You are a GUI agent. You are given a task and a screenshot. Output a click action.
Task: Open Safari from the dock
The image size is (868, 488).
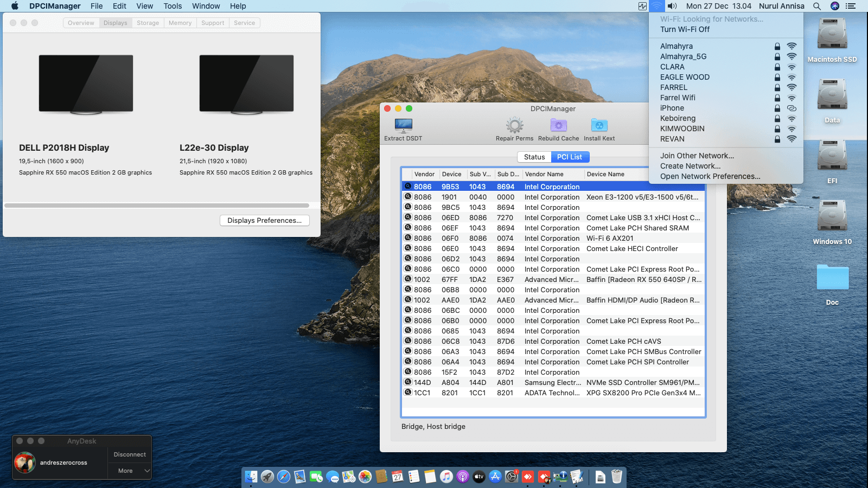tap(284, 477)
